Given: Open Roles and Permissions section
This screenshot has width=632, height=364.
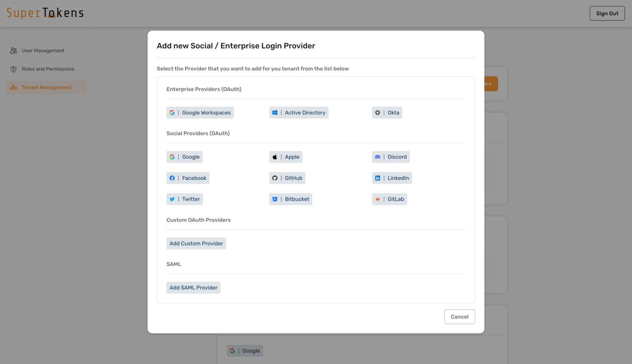Looking at the screenshot, I should [x=48, y=69].
